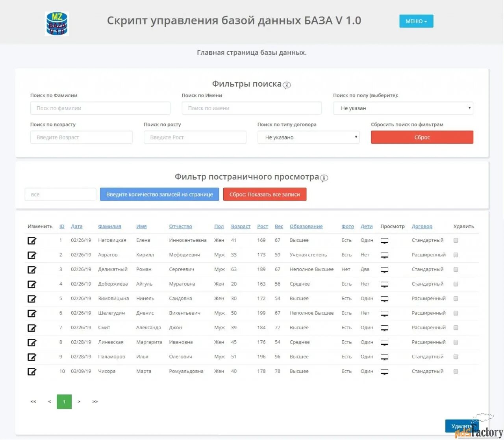The width and height of the screenshot is (504, 440).
Task: Open contract type dropdown Не указано
Action: click(x=308, y=137)
